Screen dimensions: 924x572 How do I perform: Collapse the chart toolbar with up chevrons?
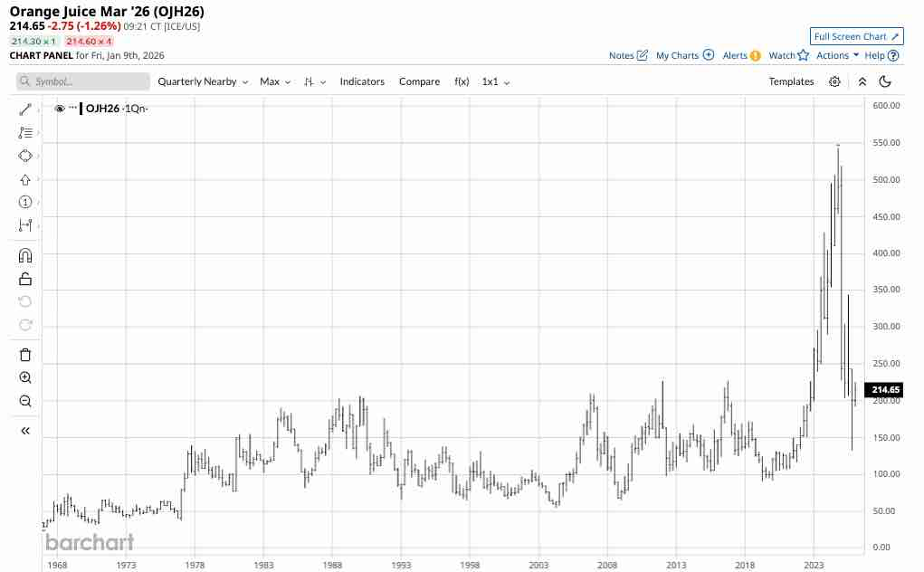862,81
